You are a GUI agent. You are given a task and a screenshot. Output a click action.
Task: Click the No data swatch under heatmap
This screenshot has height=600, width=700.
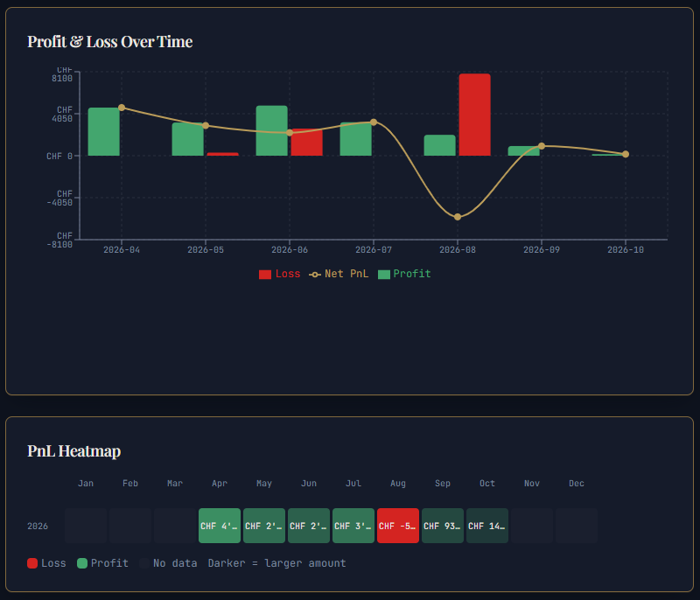pos(144,563)
